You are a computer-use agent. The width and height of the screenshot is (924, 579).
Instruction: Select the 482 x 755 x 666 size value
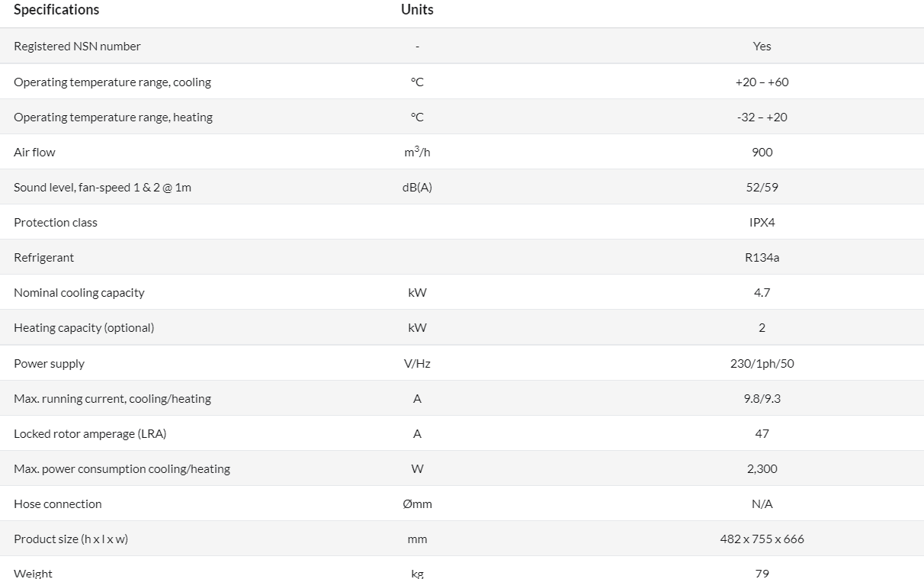point(762,539)
